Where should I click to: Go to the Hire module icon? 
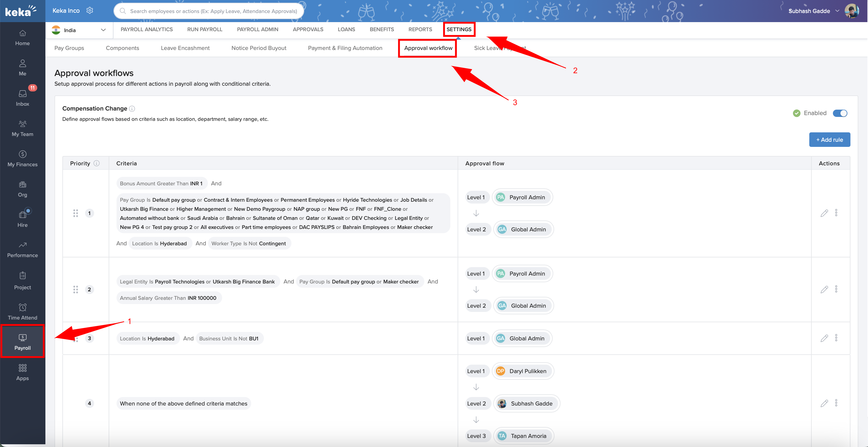pos(22,214)
